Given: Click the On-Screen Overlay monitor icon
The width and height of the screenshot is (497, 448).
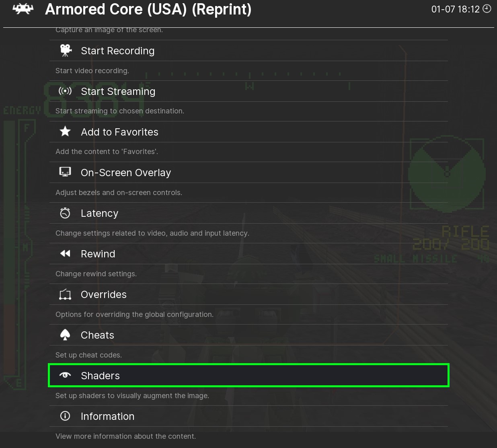Looking at the screenshot, I should pos(65,172).
